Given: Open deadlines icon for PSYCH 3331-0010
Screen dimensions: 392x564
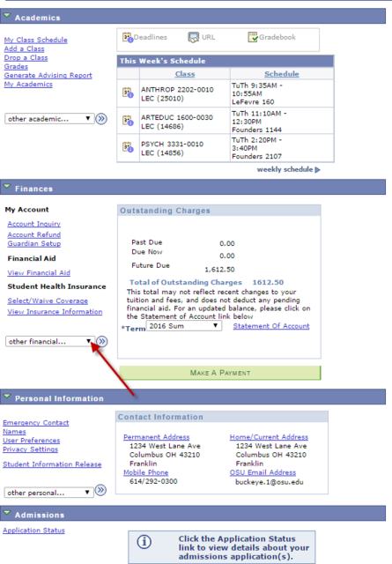Looking at the screenshot, I should click(128, 147).
